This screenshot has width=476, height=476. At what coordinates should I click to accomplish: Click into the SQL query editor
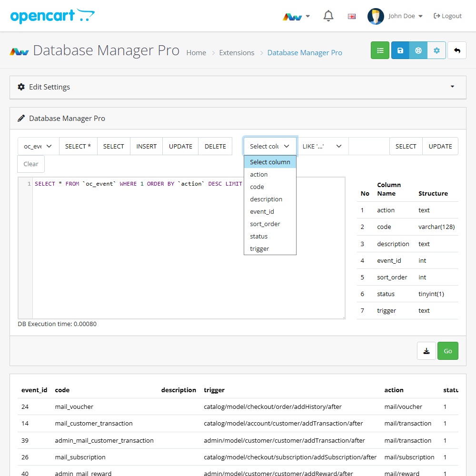pos(188,248)
